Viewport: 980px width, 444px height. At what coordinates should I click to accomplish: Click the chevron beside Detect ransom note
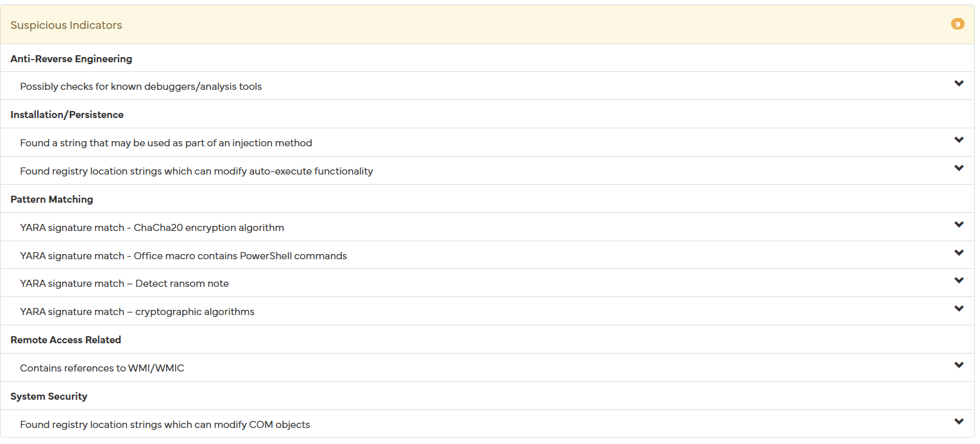(959, 280)
